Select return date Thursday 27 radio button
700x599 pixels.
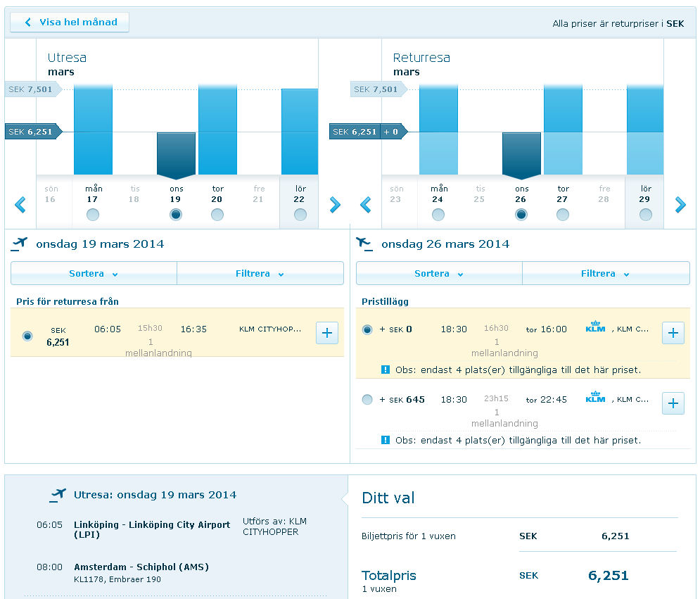click(563, 215)
